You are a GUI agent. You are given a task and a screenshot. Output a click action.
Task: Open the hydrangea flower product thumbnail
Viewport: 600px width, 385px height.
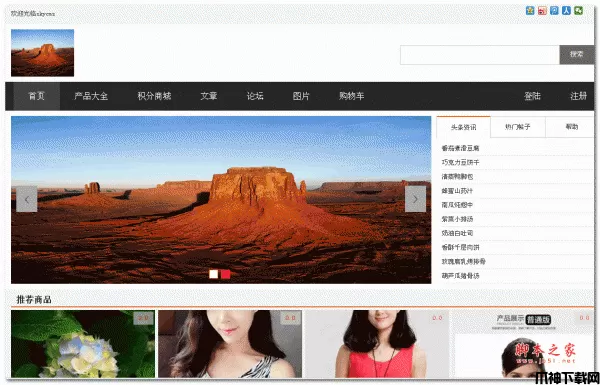tap(83, 344)
